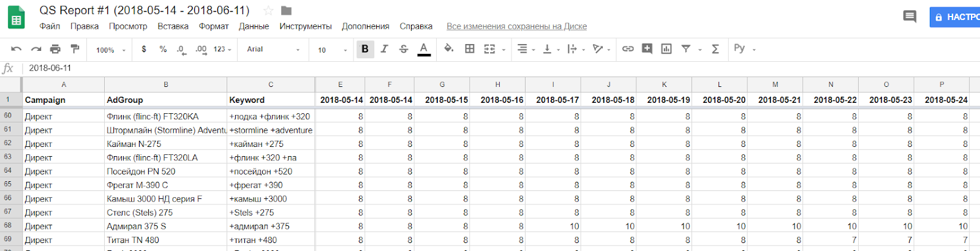Toggle Bold formatting
Viewport: 980px width, 251px height.
click(x=365, y=49)
